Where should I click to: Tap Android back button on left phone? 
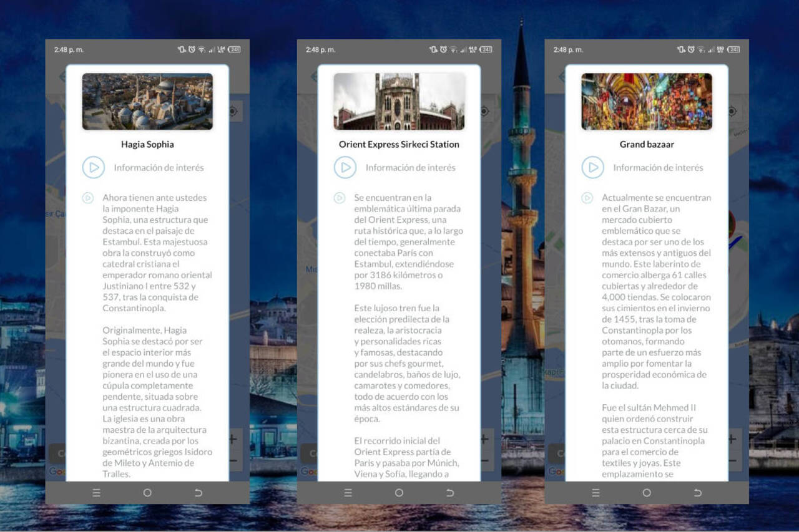pos(199,493)
